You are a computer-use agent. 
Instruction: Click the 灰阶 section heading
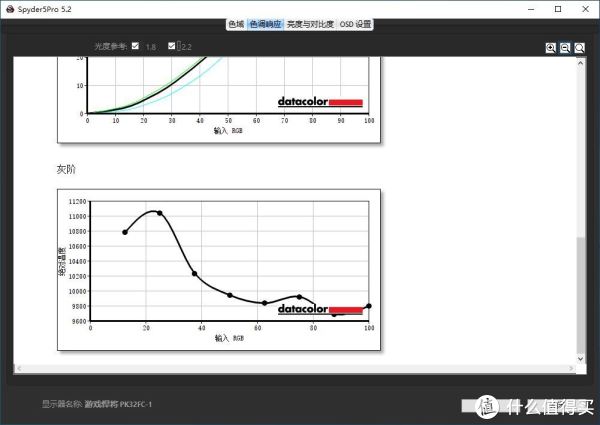click(x=66, y=169)
